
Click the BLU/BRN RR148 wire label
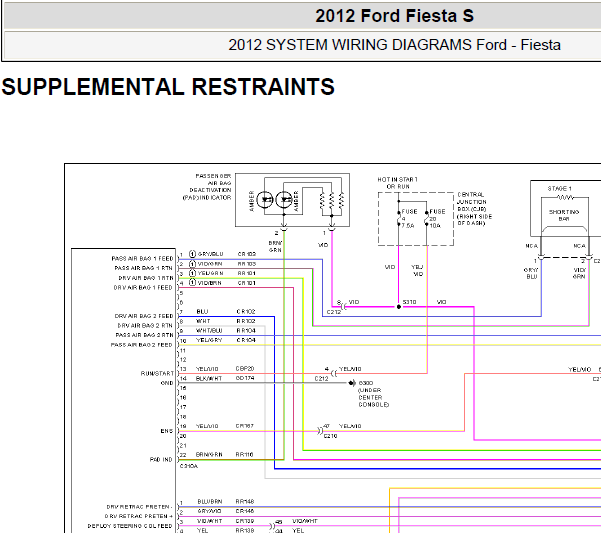(226, 502)
